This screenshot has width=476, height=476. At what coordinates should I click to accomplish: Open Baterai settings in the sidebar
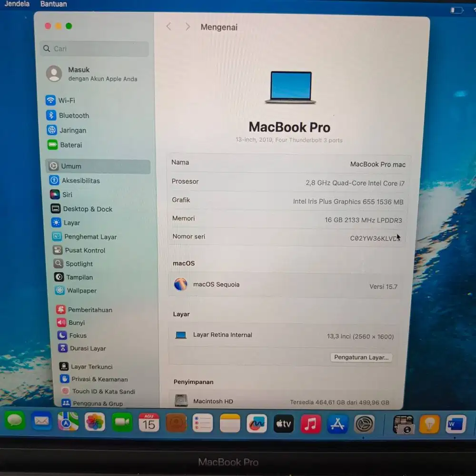pos(65,145)
